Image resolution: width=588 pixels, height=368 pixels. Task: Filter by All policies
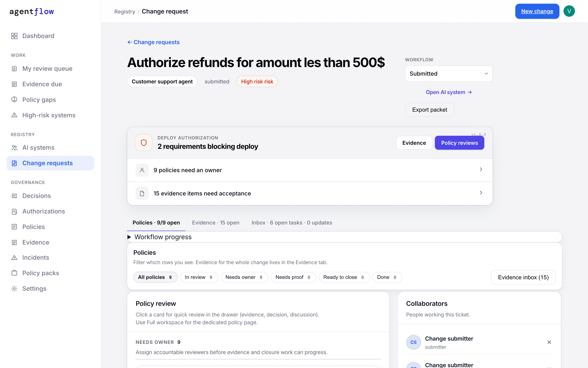click(156, 277)
